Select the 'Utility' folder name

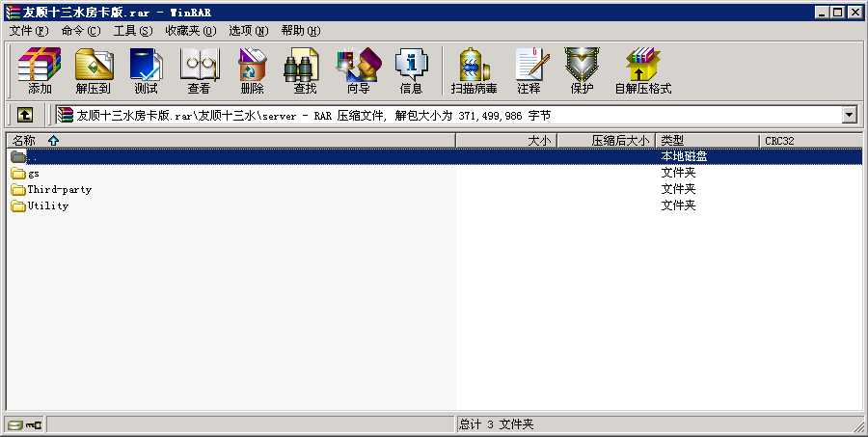48,205
